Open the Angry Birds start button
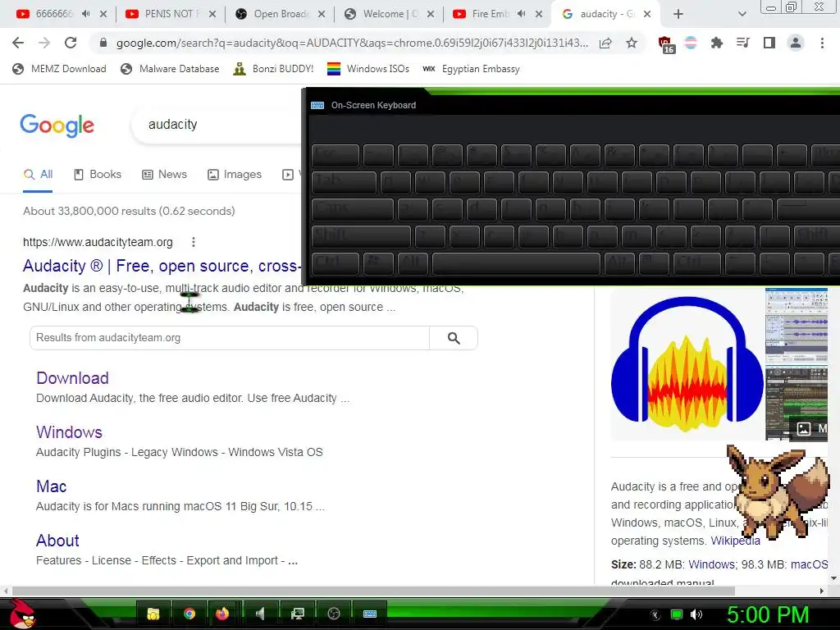840x630 pixels. (x=21, y=614)
